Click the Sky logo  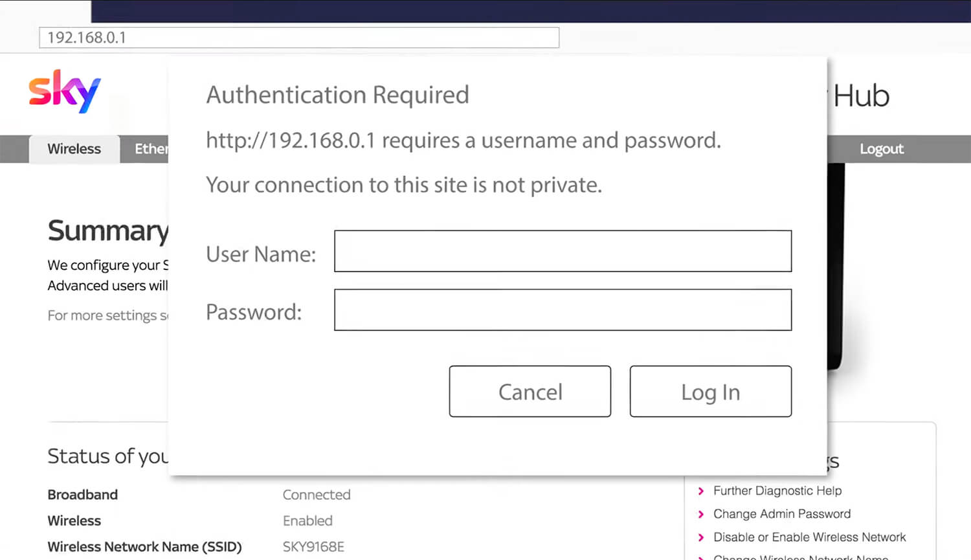coord(65,91)
